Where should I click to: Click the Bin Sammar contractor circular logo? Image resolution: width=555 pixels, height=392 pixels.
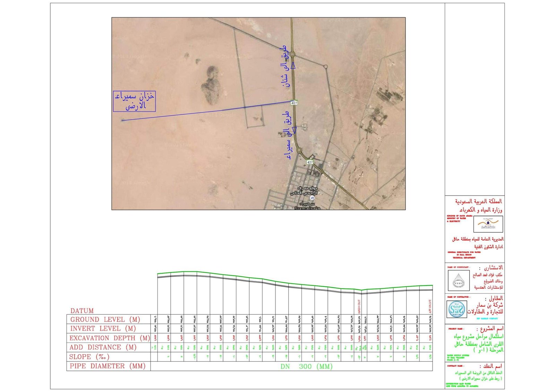[456, 309]
